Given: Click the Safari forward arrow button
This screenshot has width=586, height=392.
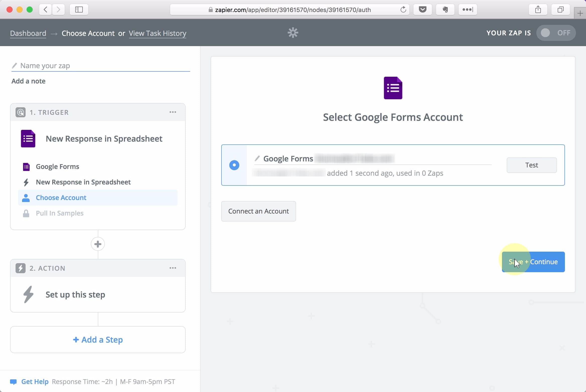Looking at the screenshot, I should pyautogui.click(x=58, y=10).
